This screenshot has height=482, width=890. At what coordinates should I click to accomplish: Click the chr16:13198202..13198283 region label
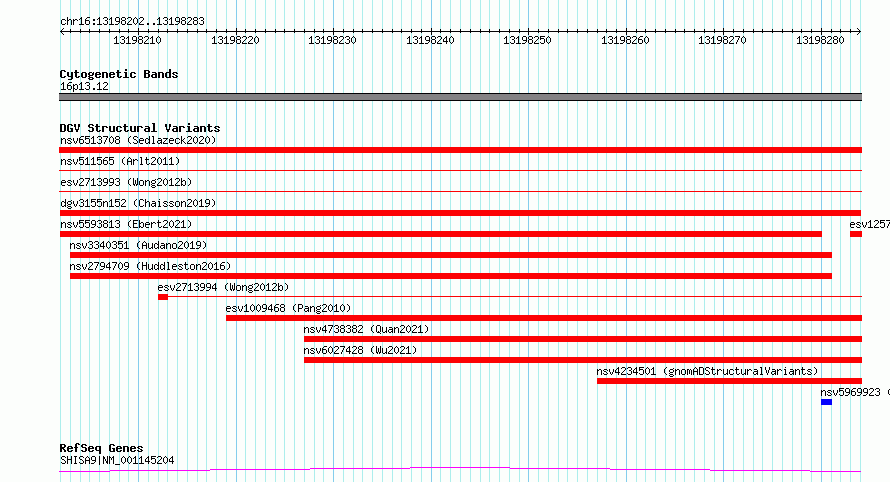(132, 21)
